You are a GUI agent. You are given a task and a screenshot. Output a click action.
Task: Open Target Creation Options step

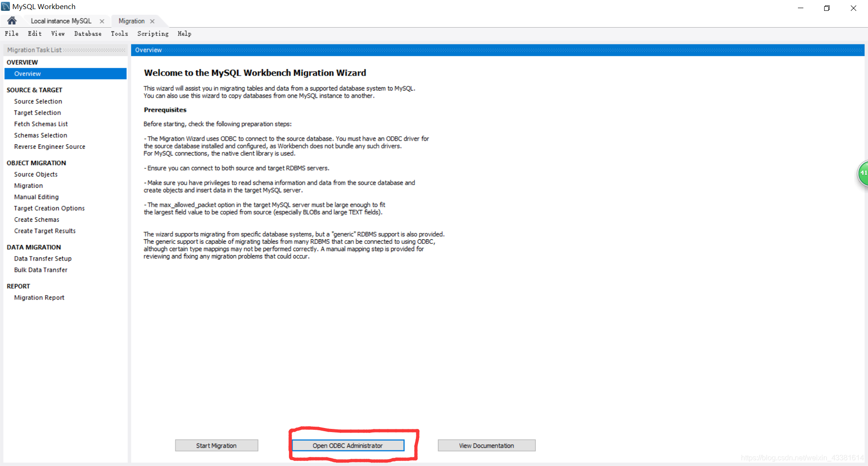click(49, 208)
